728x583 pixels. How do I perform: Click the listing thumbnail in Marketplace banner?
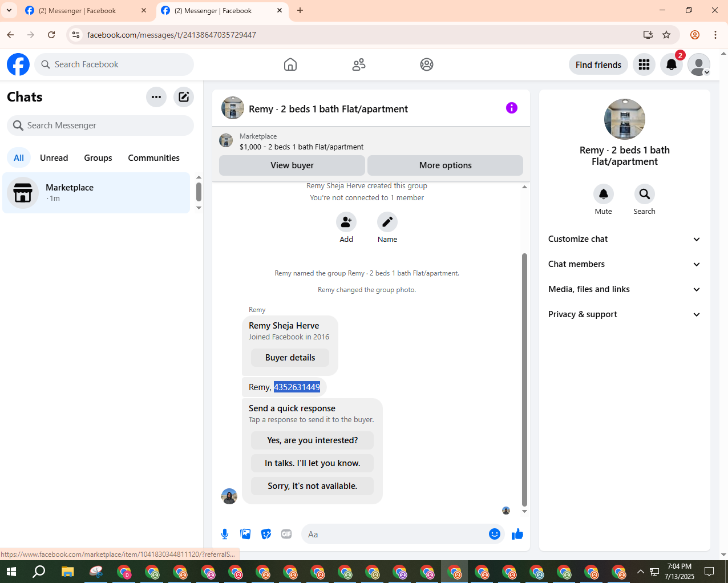[226, 140]
